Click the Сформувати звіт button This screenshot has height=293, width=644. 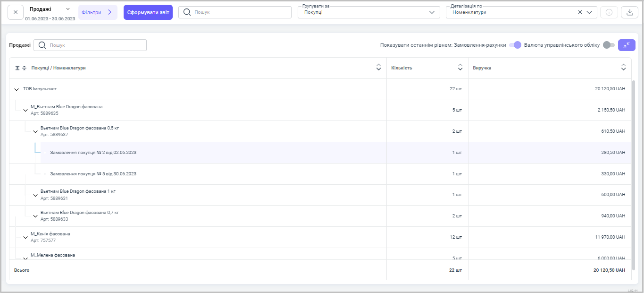point(148,12)
